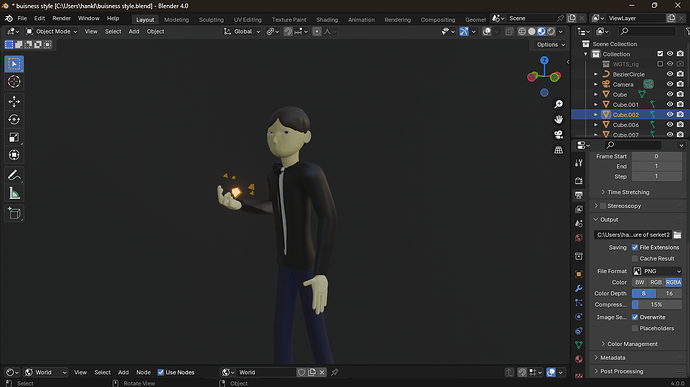Open the World properties tab

click(579, 238)
